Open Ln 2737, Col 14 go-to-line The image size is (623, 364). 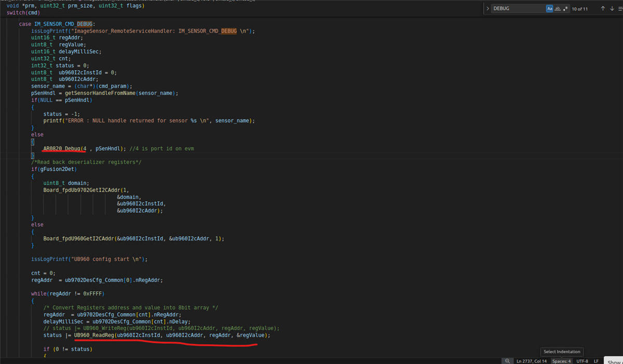532,361
